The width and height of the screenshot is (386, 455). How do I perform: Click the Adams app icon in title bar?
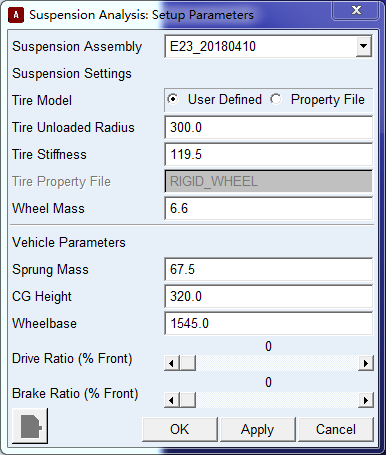[16, 15]
